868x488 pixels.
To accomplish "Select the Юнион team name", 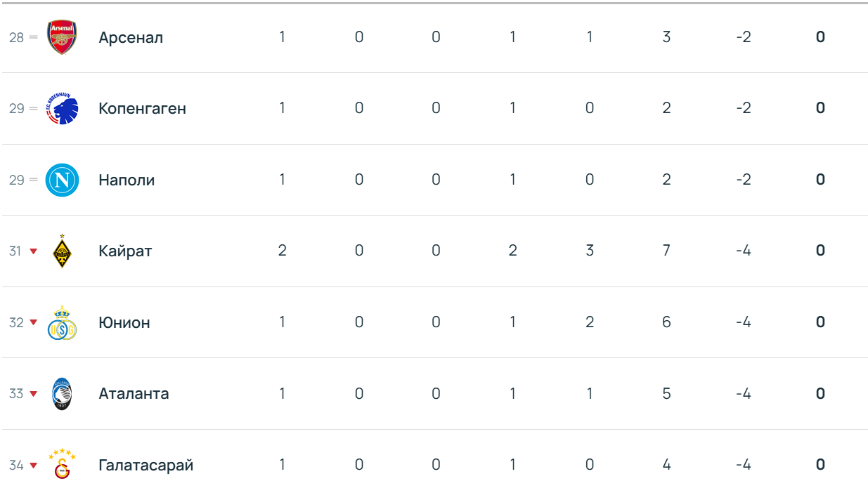I will [124, 323].
